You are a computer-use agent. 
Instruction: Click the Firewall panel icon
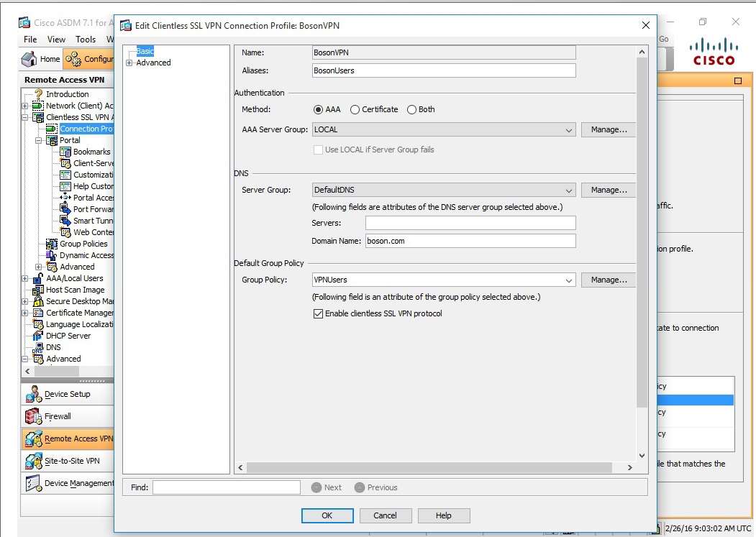pos(33,416)
